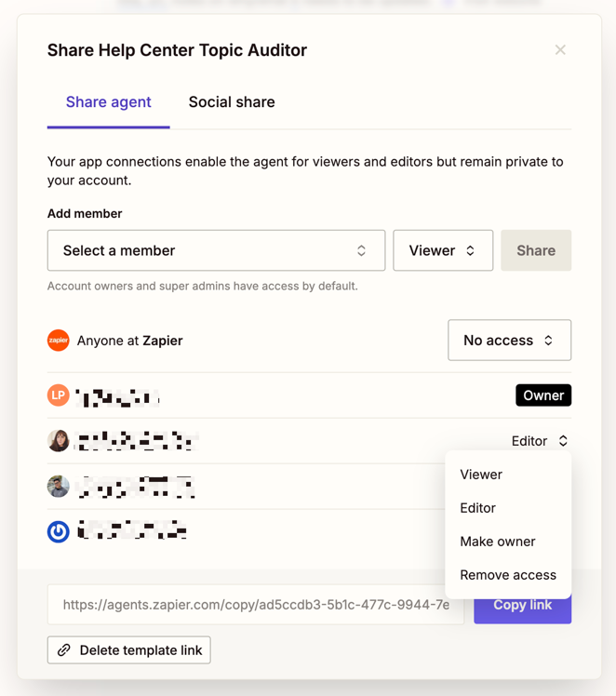Click the woman's profile photo avatar
This screenshot has height=696, width=616.
pyautogui.click(x=59, y=441)
